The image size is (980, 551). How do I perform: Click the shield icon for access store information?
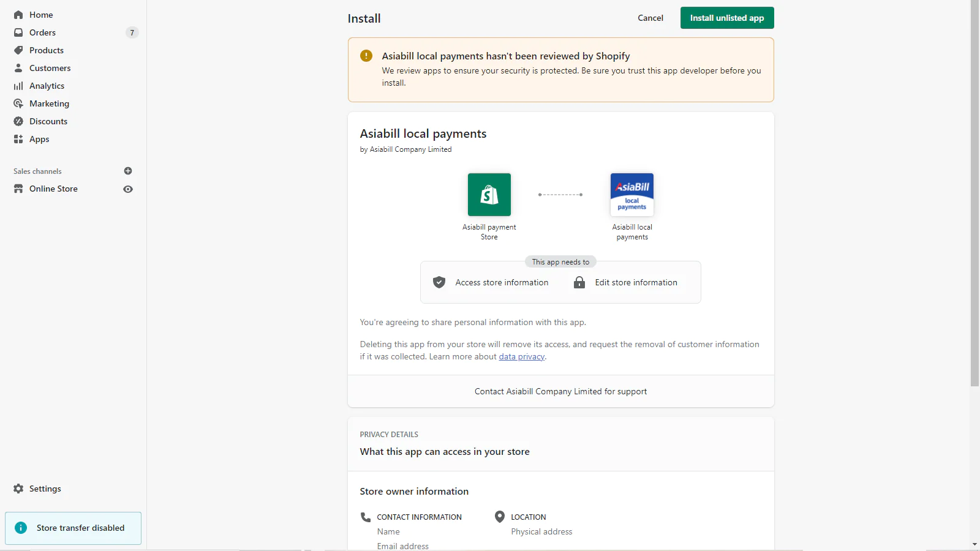[439, 282]
